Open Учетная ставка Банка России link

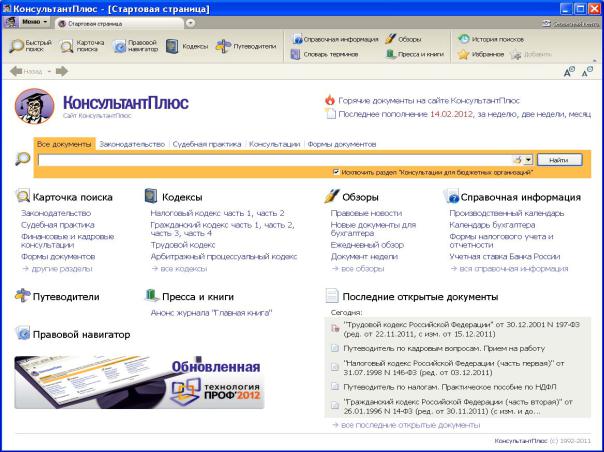pos(505,256)
